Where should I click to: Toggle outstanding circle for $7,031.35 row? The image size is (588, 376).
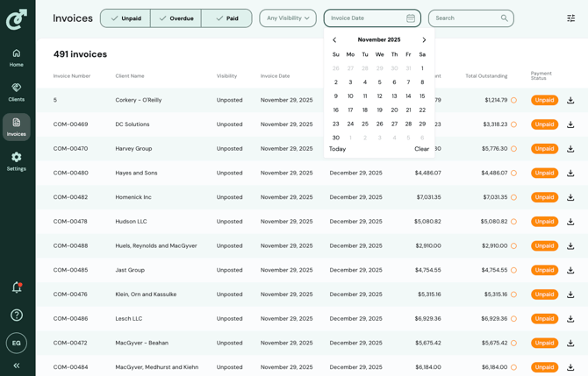click(513, 197)
